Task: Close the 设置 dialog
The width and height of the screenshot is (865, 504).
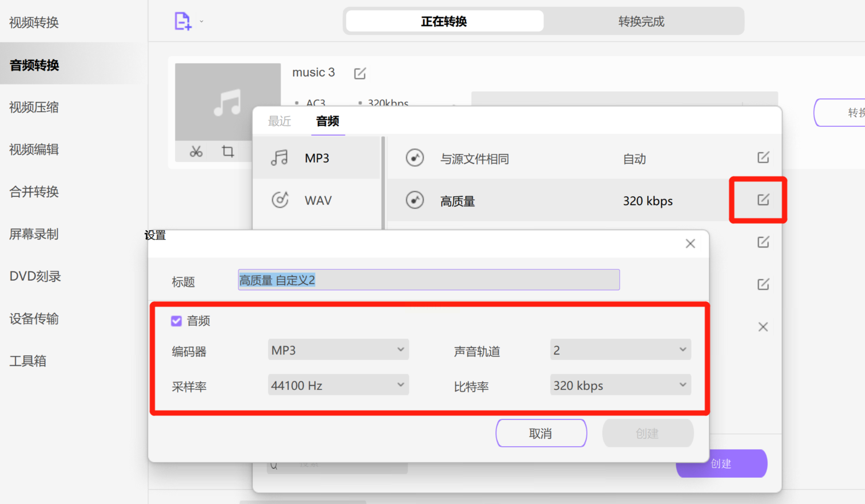Action: click(690, 243)
